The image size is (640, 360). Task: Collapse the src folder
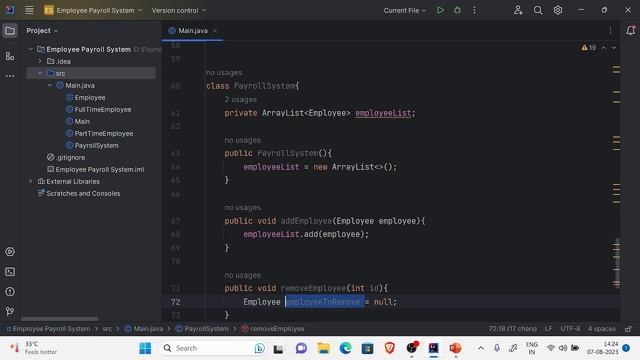pyautogui.click(x=40, y=73)
